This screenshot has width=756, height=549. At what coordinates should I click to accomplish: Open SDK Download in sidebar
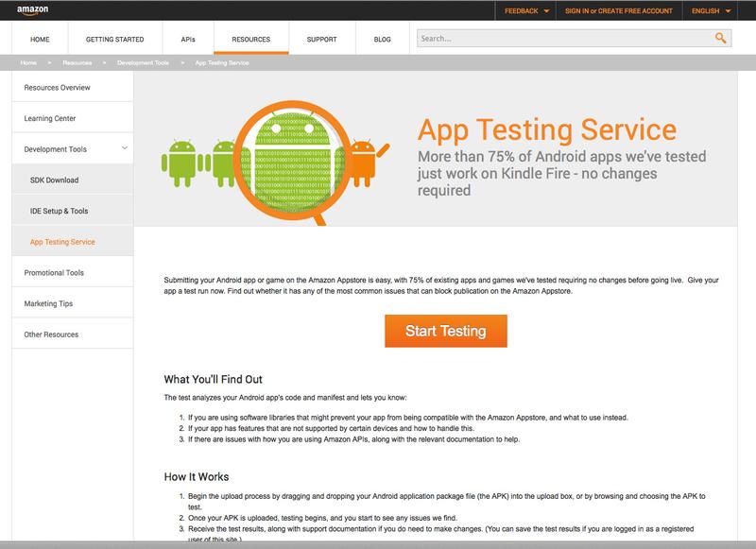coord(73,180)
